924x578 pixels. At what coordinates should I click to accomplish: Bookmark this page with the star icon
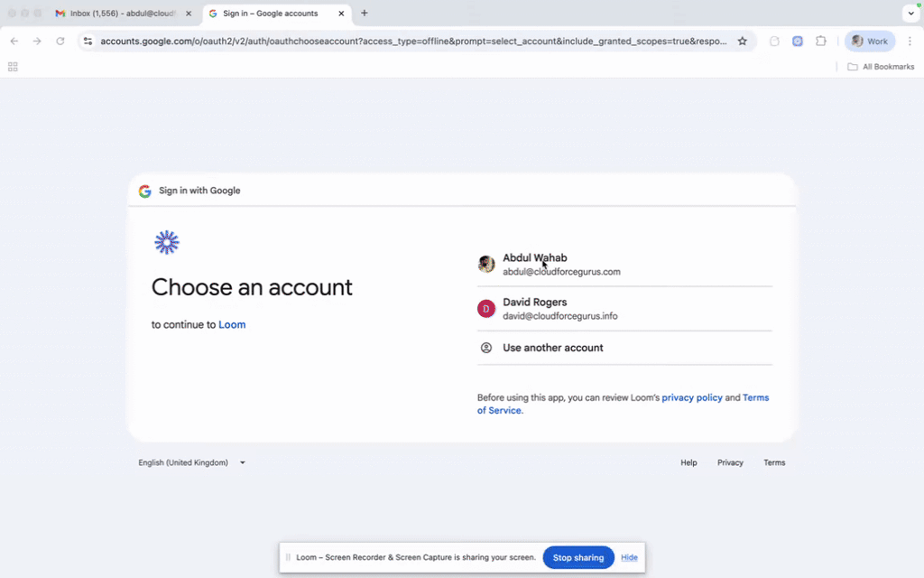[x=742, y=41]
